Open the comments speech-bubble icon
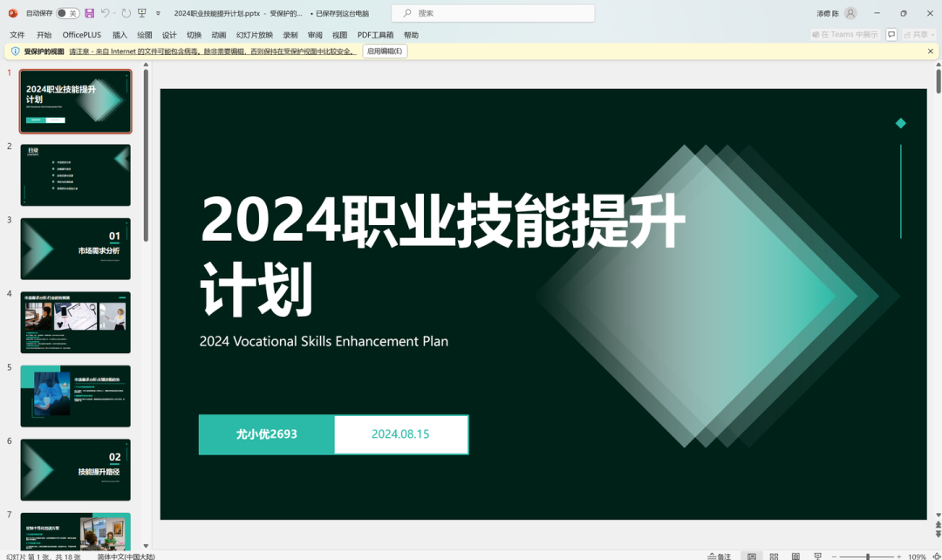This screenshot has width=942, height=560. [x=891, y=35]
